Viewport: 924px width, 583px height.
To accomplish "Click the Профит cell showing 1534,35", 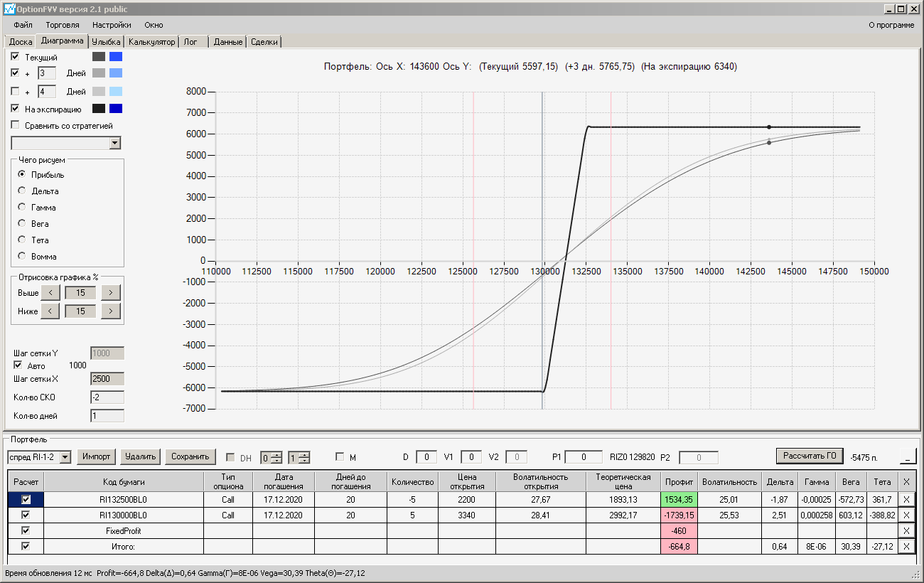I will [x=679, y=500].
